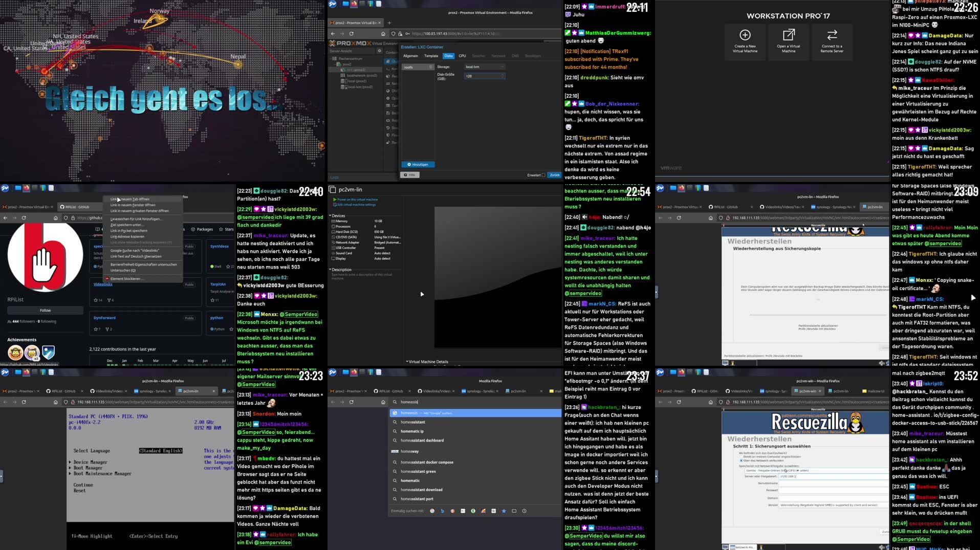Click the clock history icon in search-engine row
980x550 pixels.
(x=524, y=511)
